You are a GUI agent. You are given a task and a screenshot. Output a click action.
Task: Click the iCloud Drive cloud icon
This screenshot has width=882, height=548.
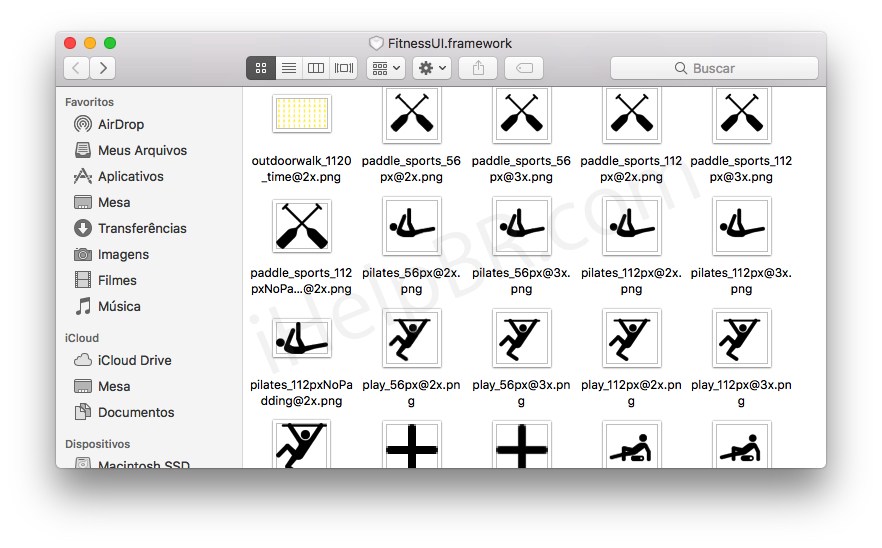(x=83, y=360)
